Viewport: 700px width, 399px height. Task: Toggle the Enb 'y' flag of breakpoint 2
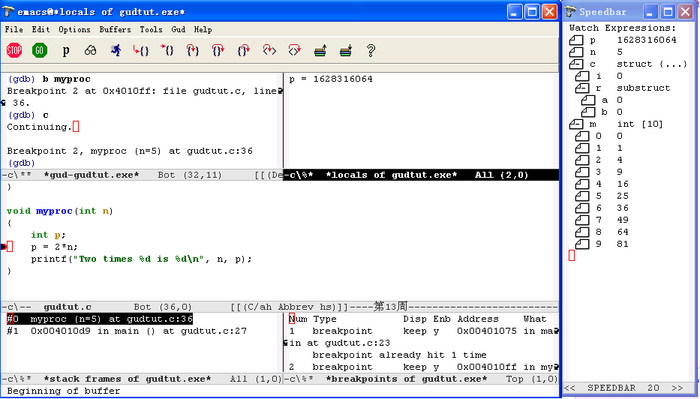[x=436, y=367]
